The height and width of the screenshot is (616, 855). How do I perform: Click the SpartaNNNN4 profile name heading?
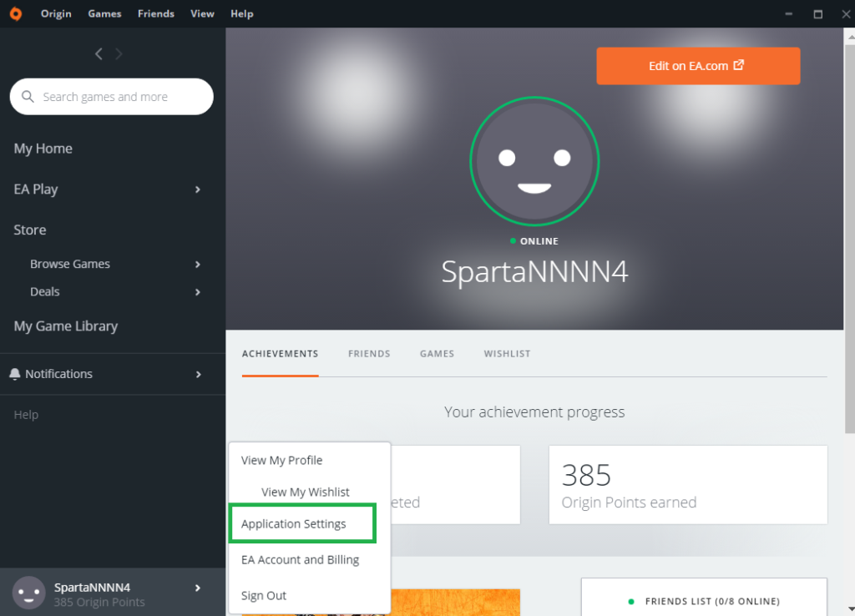pyautogui.click(x=534, y=271)
